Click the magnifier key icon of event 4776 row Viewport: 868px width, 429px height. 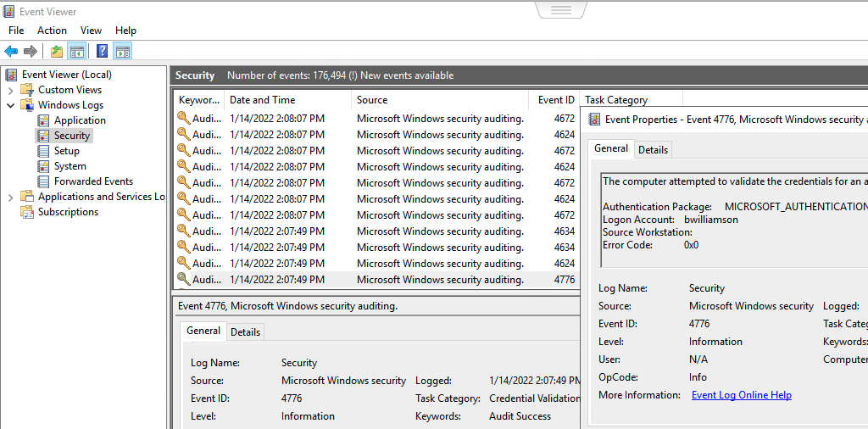click(x=183, y=279)
